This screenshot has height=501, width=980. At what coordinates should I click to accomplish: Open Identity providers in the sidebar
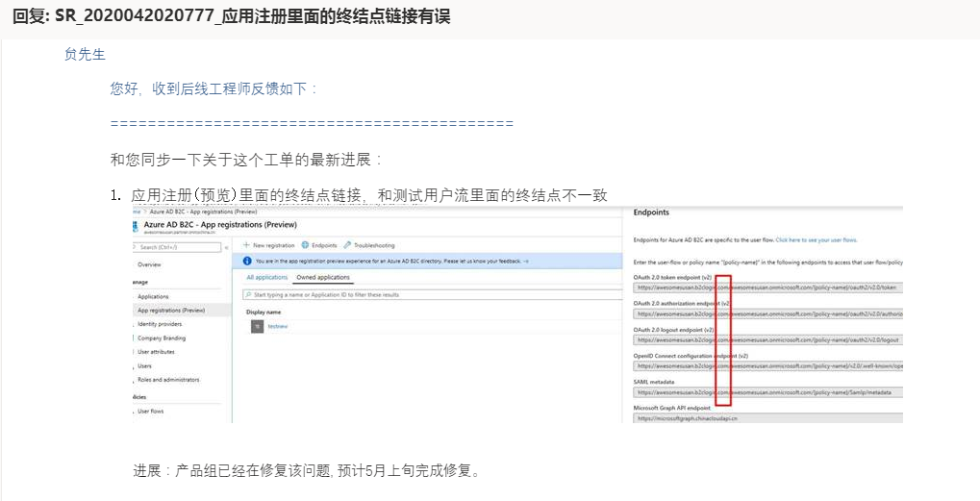click(160, 324)
